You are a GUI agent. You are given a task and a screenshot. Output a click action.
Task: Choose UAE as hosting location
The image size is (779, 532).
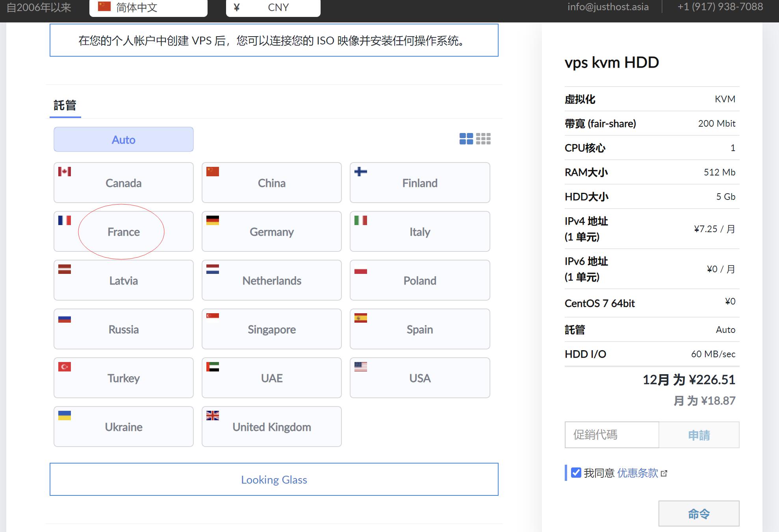[272, 378]
